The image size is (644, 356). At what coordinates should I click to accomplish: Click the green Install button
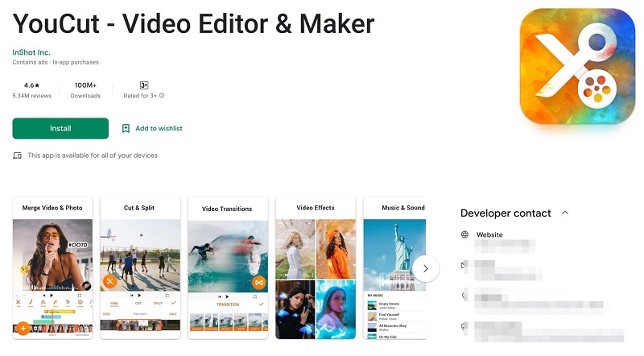coord(60,128)
